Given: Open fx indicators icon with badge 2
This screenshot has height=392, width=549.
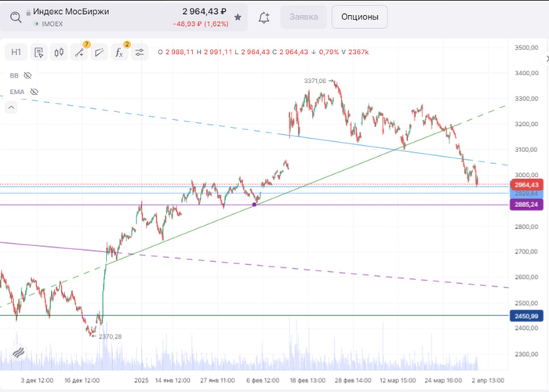Looking at the screenshot, I should [119, 53].
